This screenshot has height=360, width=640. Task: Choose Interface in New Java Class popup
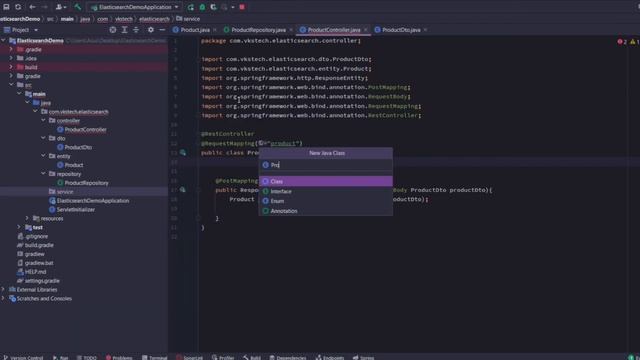pos(326,191)
